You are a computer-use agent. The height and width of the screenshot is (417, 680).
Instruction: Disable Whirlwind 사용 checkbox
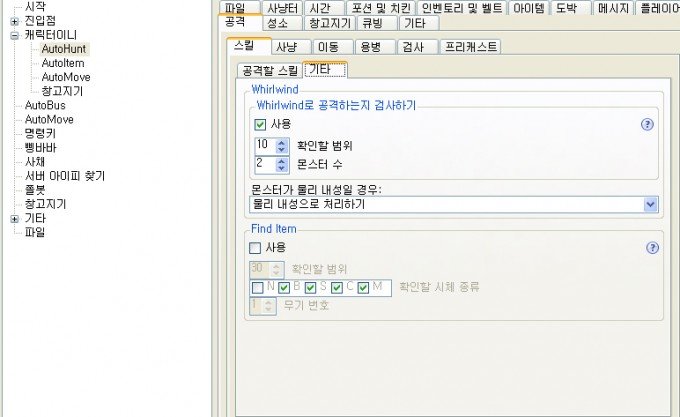pyautogui.click(x=260, y=125)
